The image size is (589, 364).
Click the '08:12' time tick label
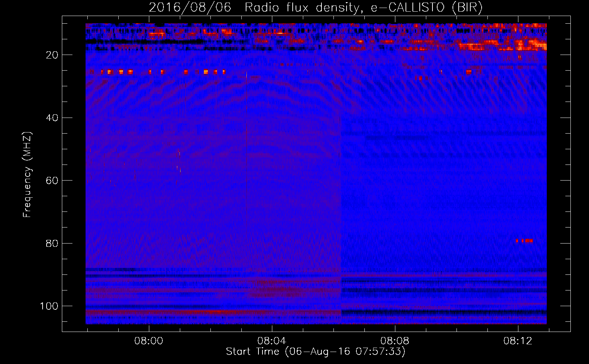point(518,341)
